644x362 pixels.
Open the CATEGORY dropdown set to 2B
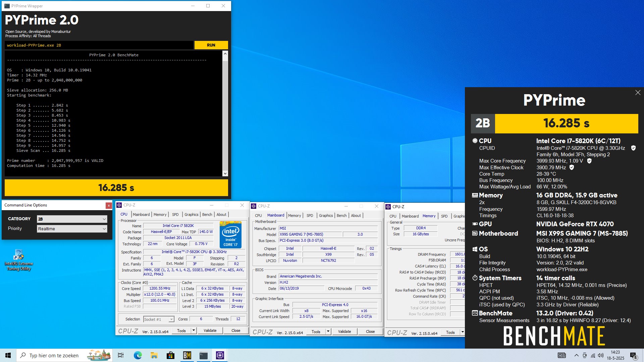pos(72,219)
